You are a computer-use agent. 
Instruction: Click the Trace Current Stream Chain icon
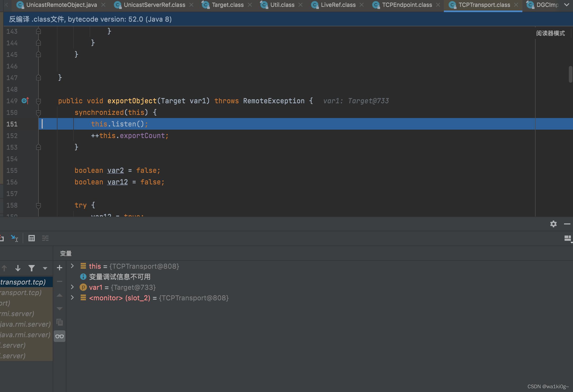coord(45,238)
